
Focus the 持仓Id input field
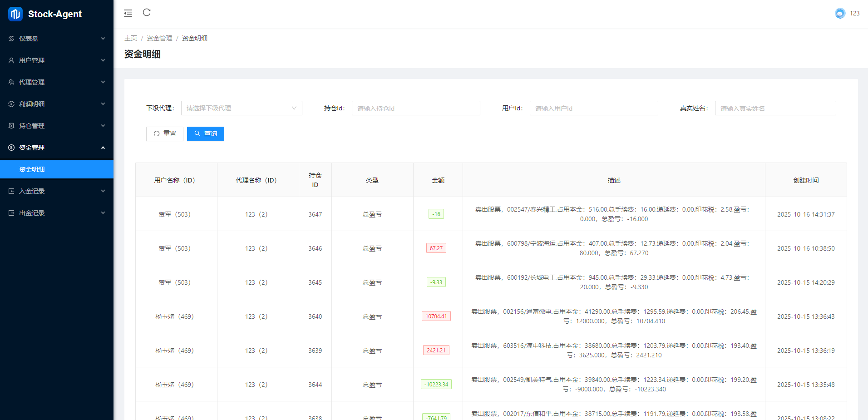coord(415,108)
